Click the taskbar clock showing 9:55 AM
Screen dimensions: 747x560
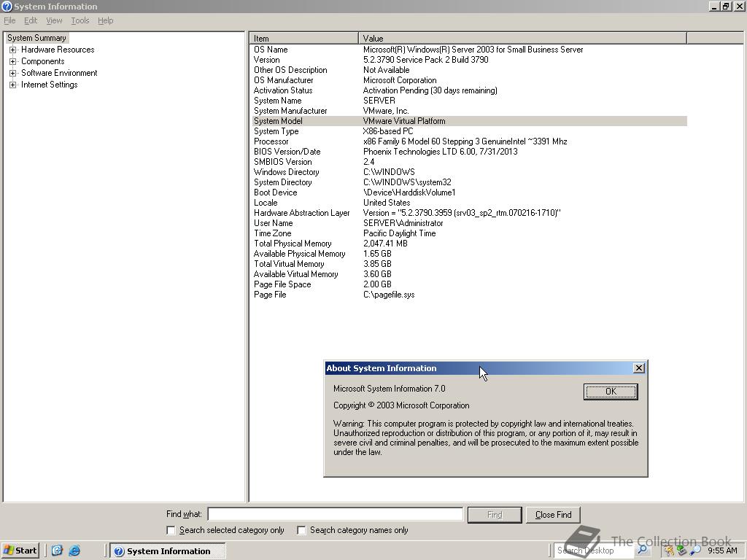click(722, 551)
